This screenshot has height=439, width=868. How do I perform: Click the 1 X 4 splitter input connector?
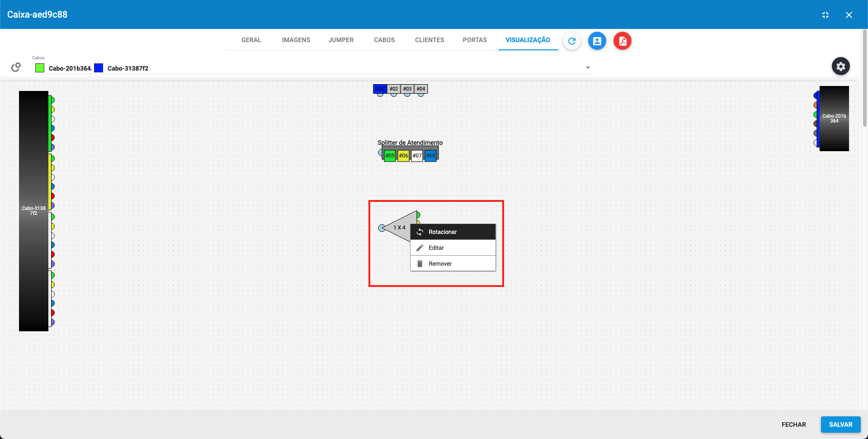(x=382, y=228)
